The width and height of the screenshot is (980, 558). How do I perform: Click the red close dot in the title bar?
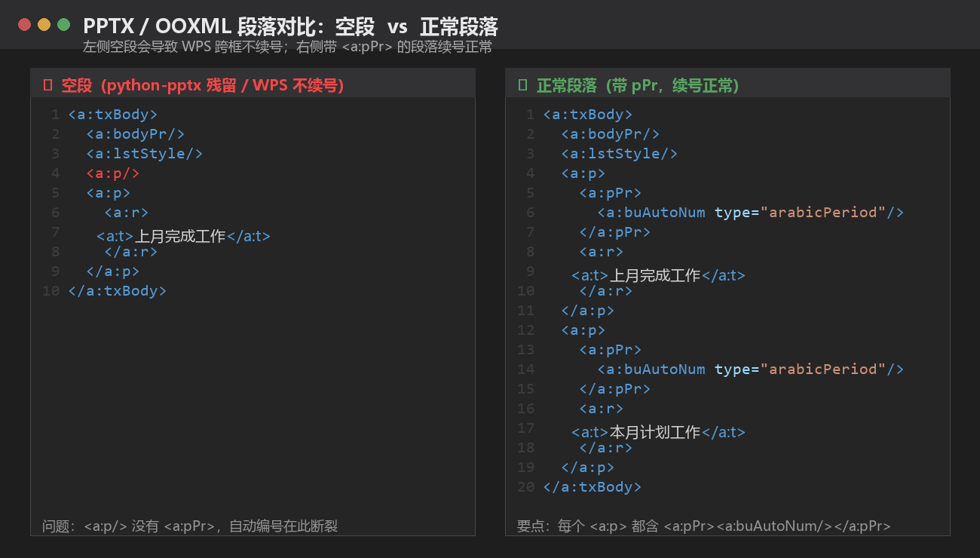point(24,25)
